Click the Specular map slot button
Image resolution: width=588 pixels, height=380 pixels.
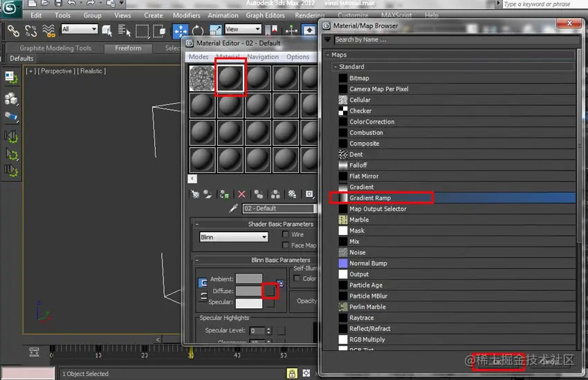[270, 303]
